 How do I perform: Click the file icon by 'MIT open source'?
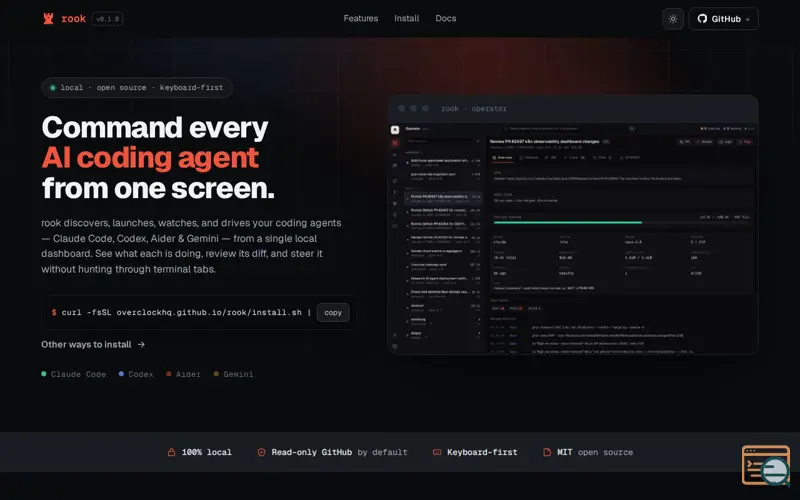547,452
